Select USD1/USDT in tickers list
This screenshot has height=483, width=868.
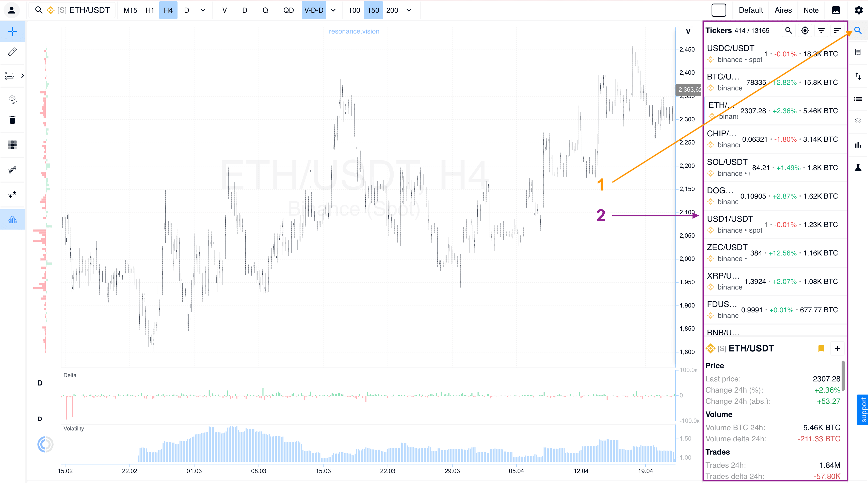click(x=775, y=225)
